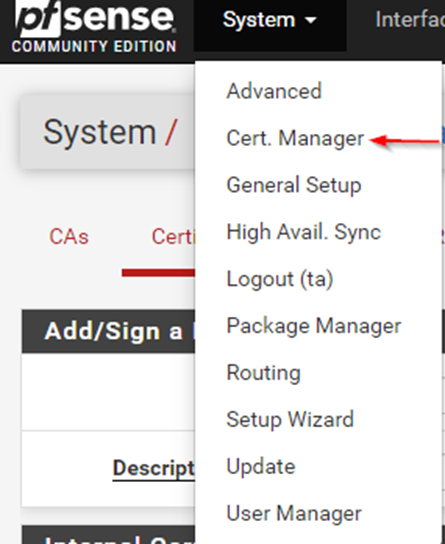The height and width of the screenshot is (544, 445).
Task: Switch to the Certificates tab
Action: point(173,237)
